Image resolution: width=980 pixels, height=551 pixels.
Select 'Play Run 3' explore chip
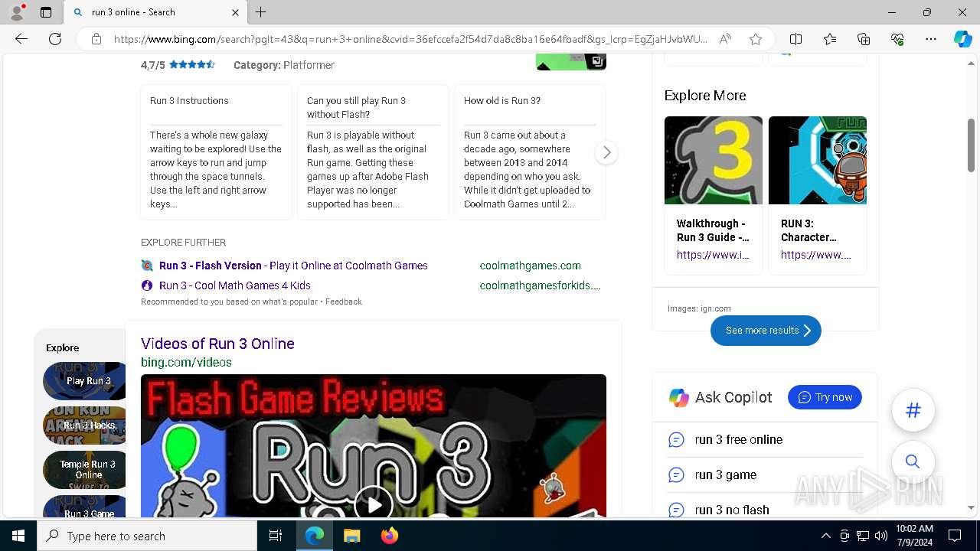(x=84, y=381)
